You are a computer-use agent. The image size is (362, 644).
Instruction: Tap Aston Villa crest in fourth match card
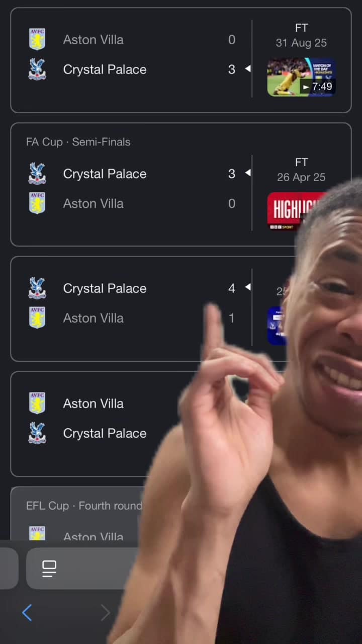point(37,404)
